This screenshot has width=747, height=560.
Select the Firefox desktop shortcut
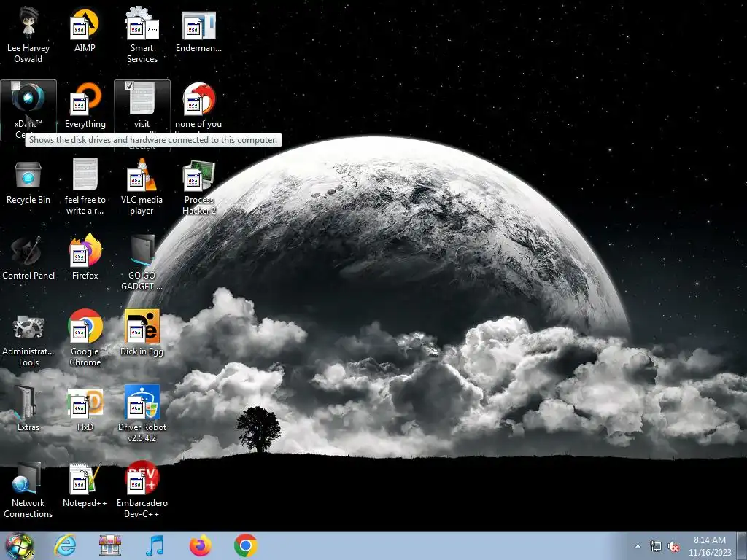(x=85, y=257)
